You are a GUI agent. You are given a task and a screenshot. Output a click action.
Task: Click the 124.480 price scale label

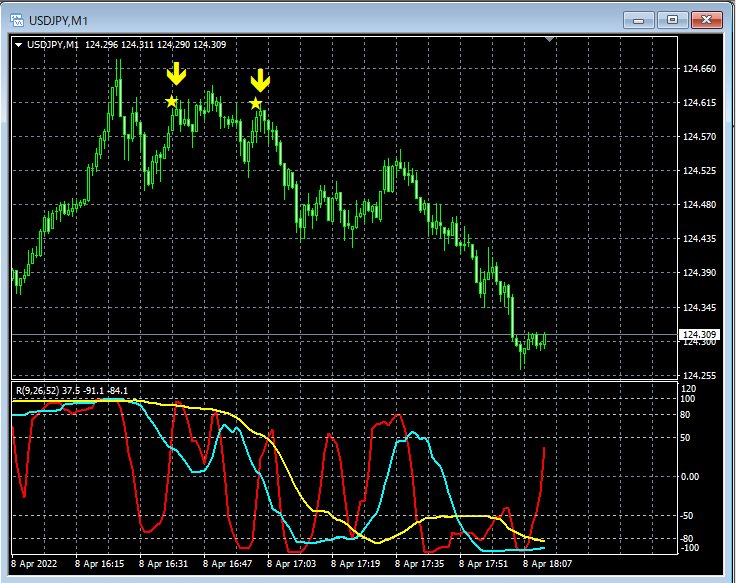(699, 205)
